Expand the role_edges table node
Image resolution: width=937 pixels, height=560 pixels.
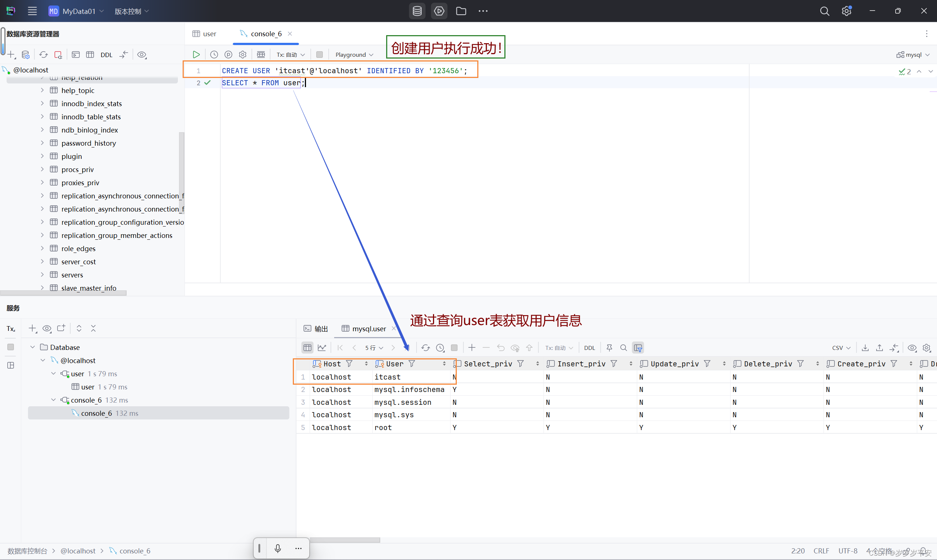tap(42, 248)
